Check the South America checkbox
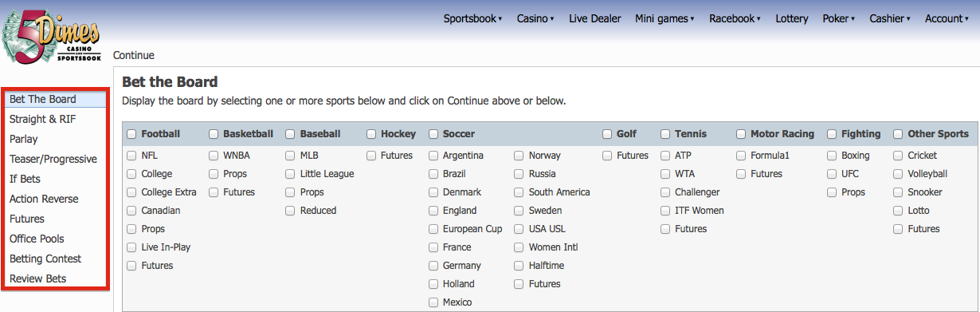 click(x=519, y=192)
